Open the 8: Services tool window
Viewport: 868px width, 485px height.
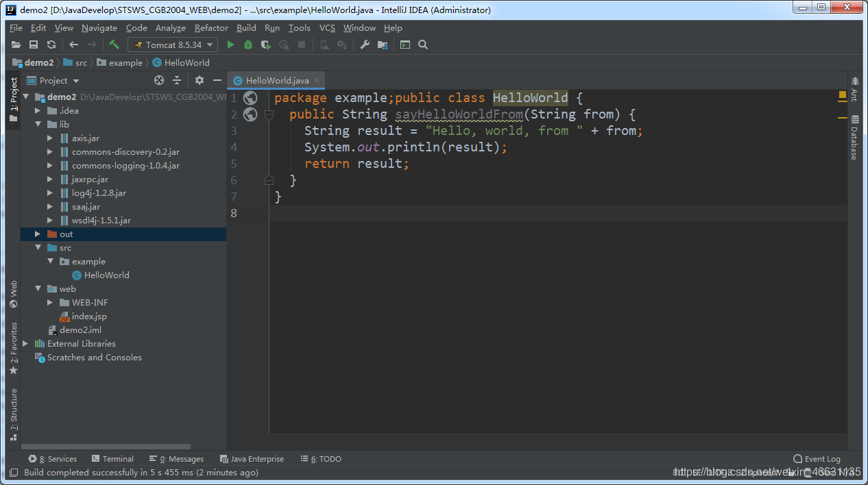pos(53,459)
